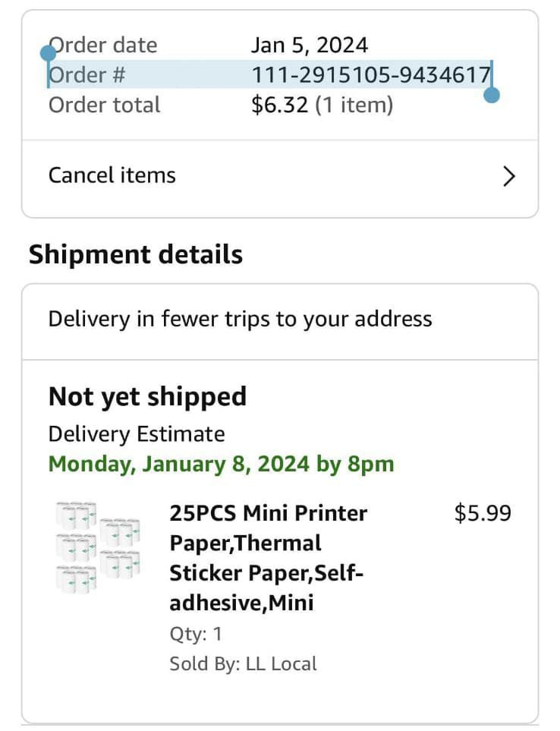Open the thermal paper rolls product thumbnail
The height and width of the screenshot is (731, 560).
click(x=99, y=547)
